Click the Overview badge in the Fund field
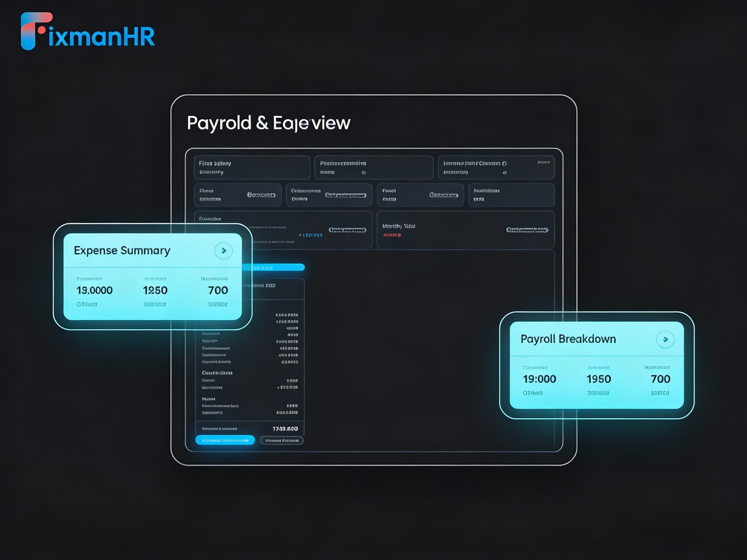 [444, 195]
